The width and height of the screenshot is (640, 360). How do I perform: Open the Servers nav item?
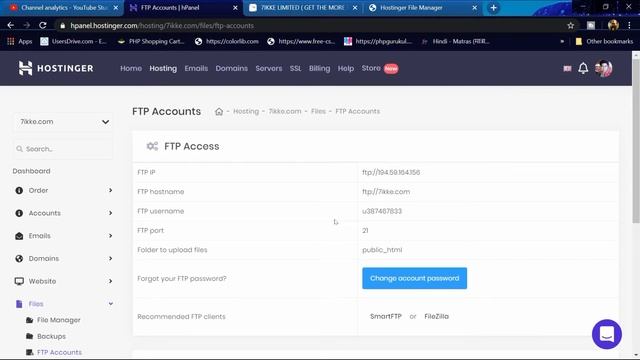[269, 68]
